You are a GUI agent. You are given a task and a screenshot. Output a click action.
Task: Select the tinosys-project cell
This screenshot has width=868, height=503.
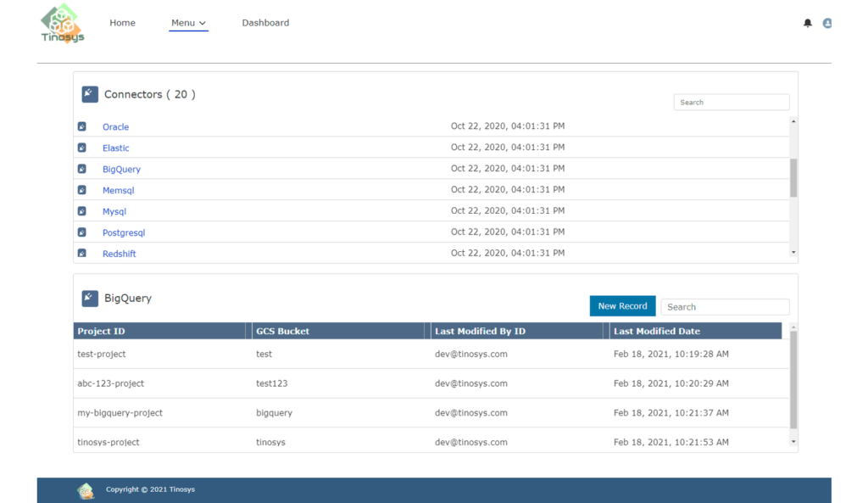pyautogui.click(x=108, y=442)
